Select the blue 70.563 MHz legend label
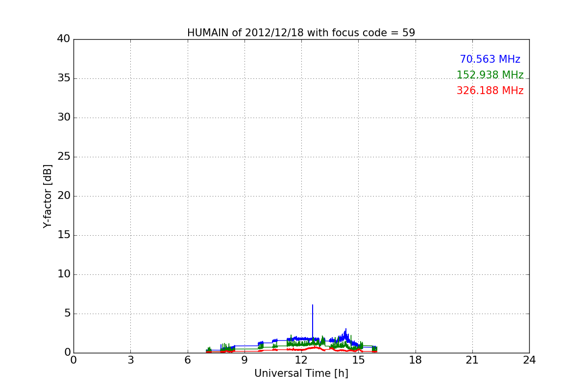 pyautogui.click(x=490, y=59)
